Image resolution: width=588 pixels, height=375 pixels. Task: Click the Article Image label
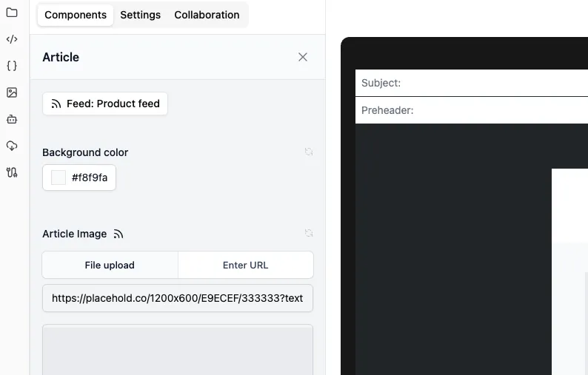[x=75, y=234]
